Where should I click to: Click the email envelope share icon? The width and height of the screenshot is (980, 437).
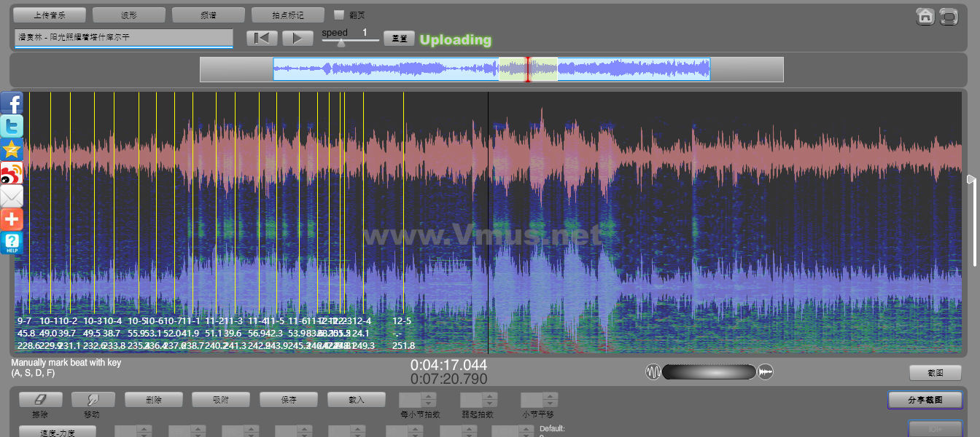click(12, 196)
